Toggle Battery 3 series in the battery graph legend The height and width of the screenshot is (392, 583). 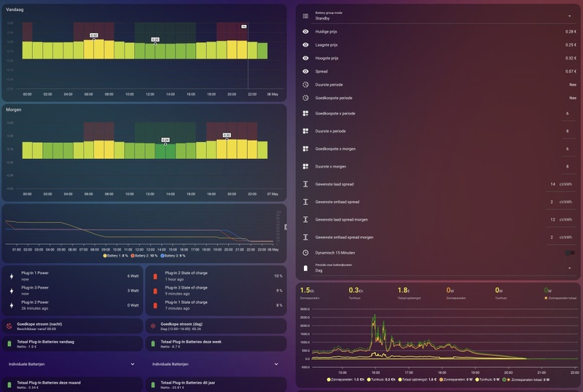click(x=173, y=256)
